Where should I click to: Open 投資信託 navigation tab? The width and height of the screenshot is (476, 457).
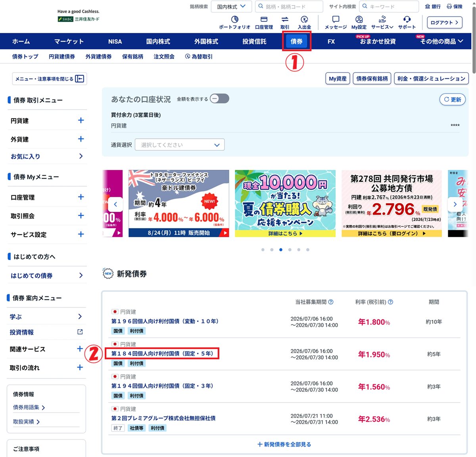[x=254, y=41]
